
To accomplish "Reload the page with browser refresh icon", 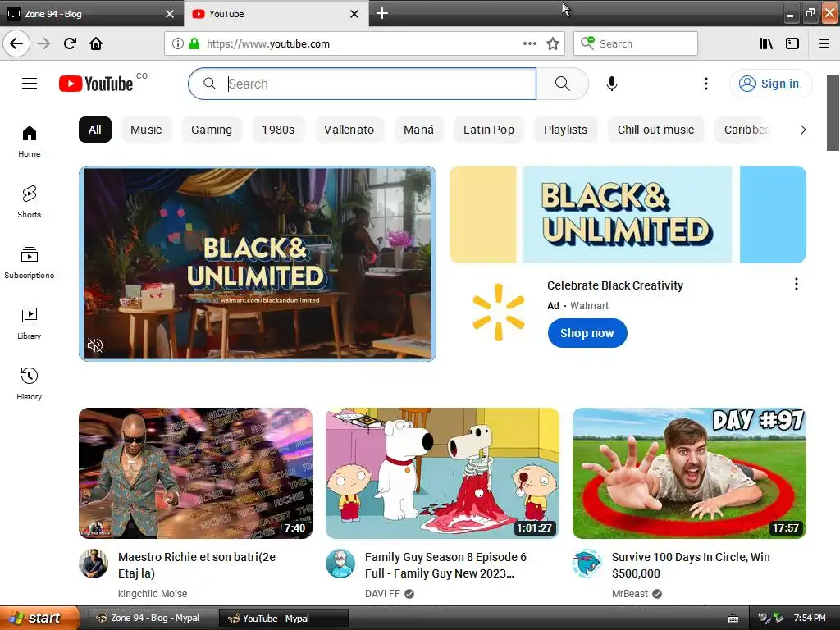I will point(70,43).
